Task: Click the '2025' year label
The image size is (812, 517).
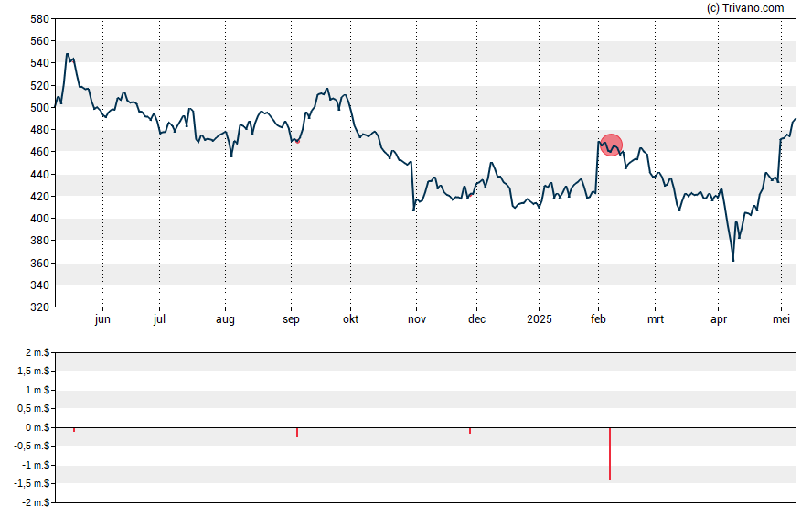Action: [x=540, y=319]
